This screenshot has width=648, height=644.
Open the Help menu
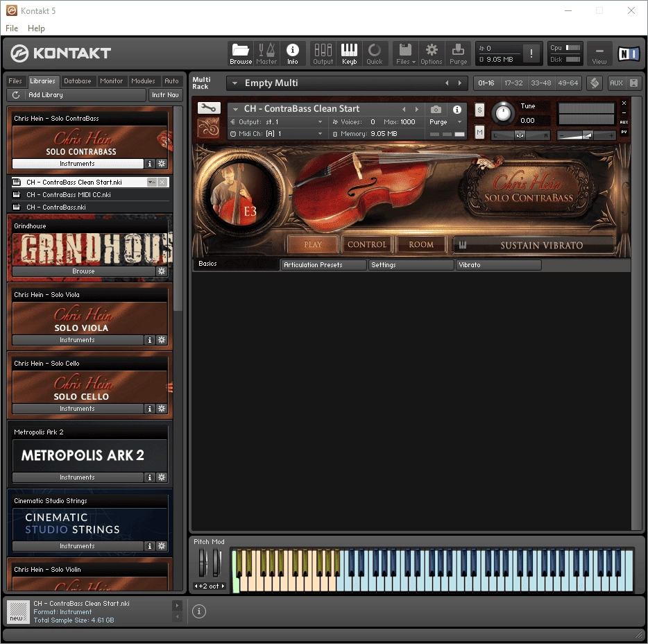36,28
